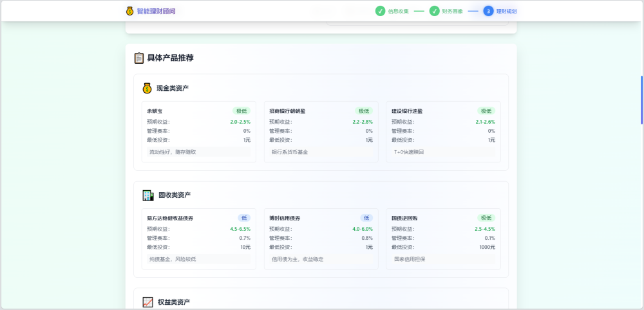Click the money bag logo in the header
Screen dimensions: 644x310
[130, 11]
